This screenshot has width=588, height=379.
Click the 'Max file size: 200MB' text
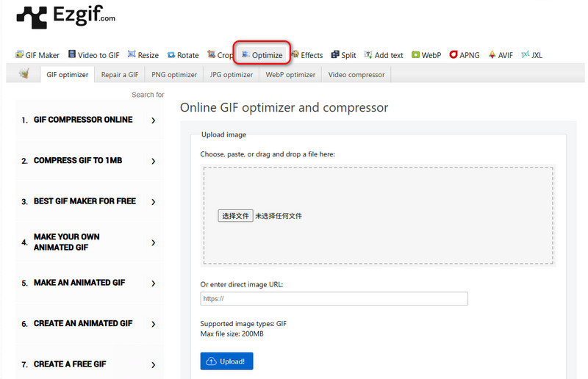tap(232, 333)
